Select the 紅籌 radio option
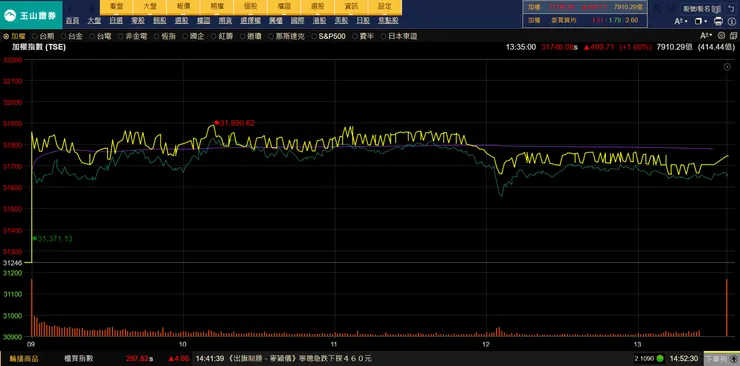Screen dimensions: 740x366 pyautogui.click(x=222, y=36)
